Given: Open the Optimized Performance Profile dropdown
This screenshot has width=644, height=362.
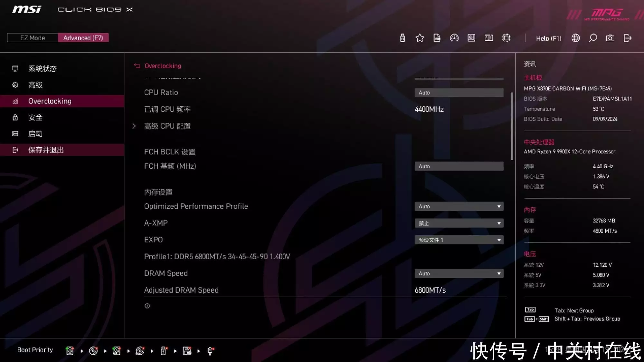Looking at the screenshot, I should 459,206.
